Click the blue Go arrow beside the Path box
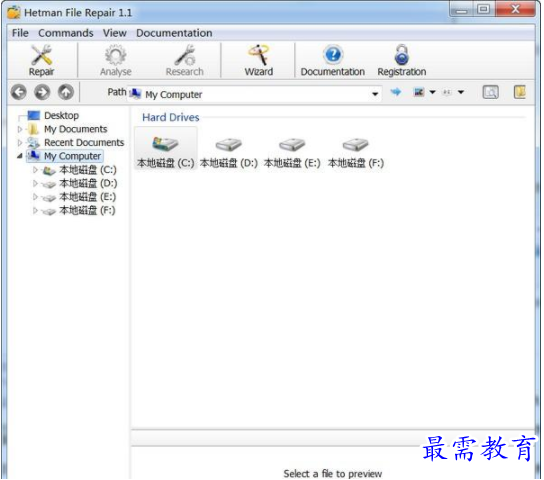Image resolution: width=544 pixels, height=480 pixels. (x=396, y=92)
